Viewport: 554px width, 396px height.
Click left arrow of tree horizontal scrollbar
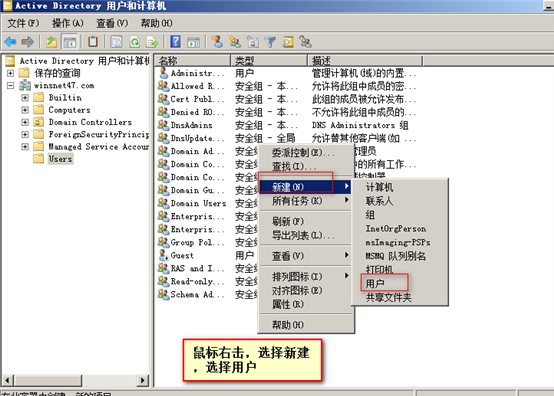(x=7, y=380)
